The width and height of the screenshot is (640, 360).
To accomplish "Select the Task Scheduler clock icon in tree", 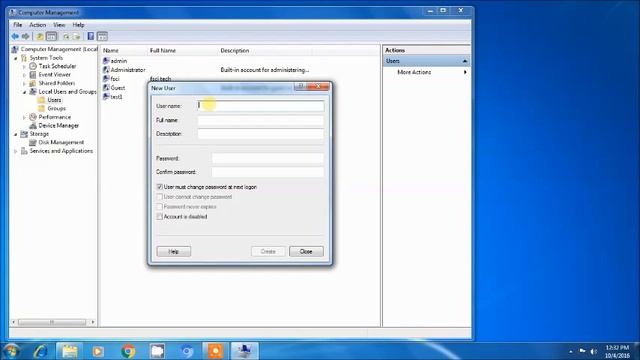I will pos(33,66).
